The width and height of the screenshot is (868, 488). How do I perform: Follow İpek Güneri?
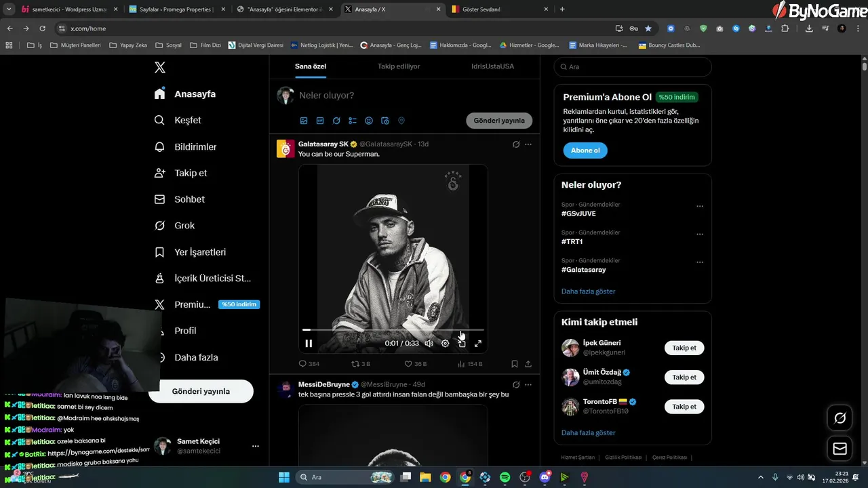tap(684, 348)
